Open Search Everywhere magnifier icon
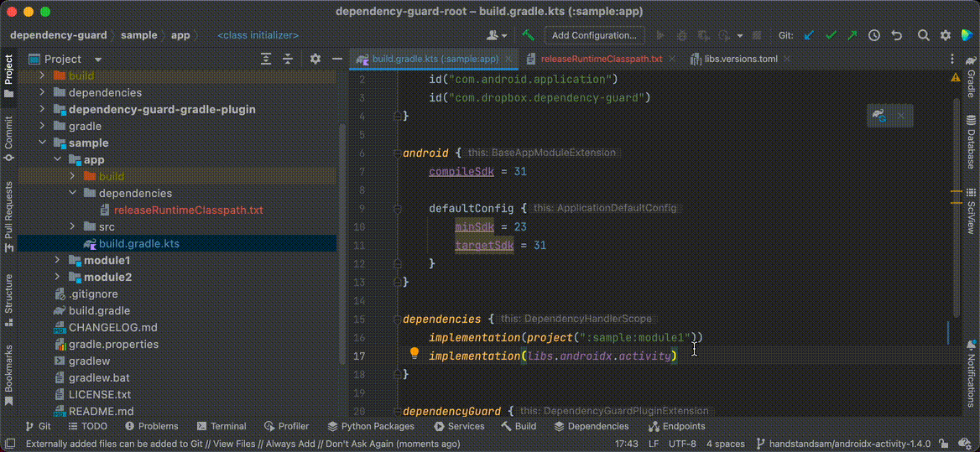Viewport: 980px width, 452px height. [923, 35]
